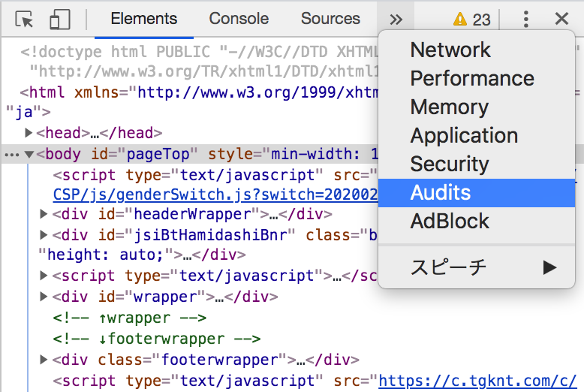Select Memory from the overflow menu
Viewport: 584px width, 392px height.
tap(477, 107)
